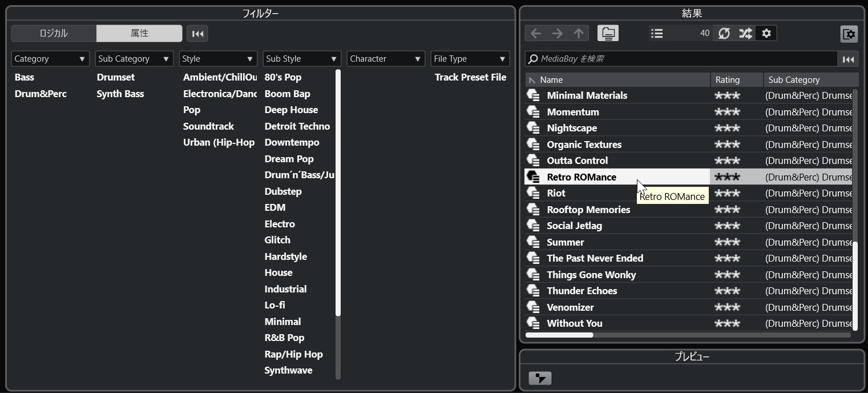The image size is (868, 393).
Task: Reset the MediaBay search field
Action: click(848, 59)
